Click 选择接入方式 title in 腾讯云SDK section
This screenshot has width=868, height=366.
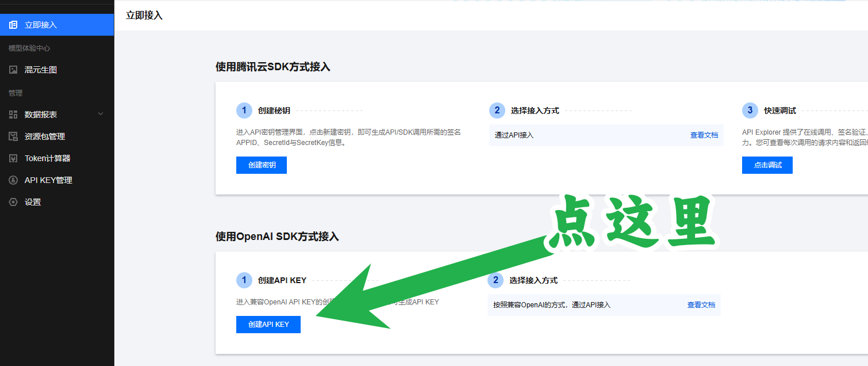click(x=535, y=110)
